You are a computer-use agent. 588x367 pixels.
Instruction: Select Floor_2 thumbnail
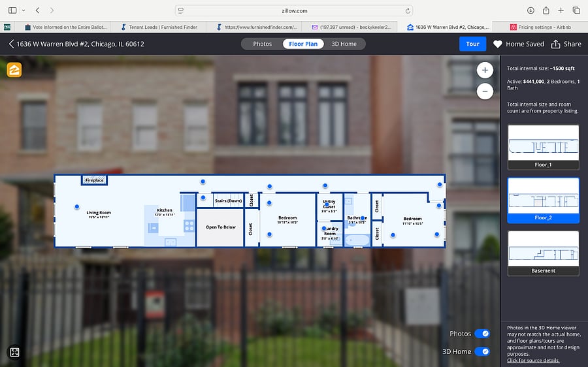coord(543,200)
